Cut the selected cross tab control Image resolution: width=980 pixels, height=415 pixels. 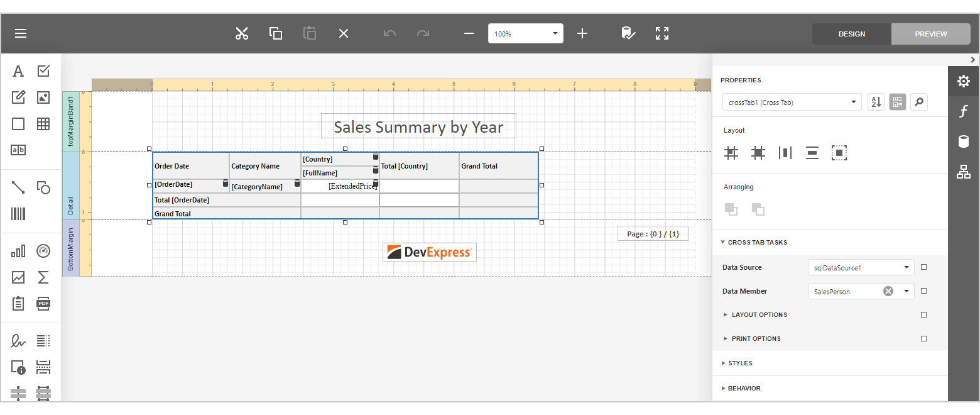click(241, 33)
